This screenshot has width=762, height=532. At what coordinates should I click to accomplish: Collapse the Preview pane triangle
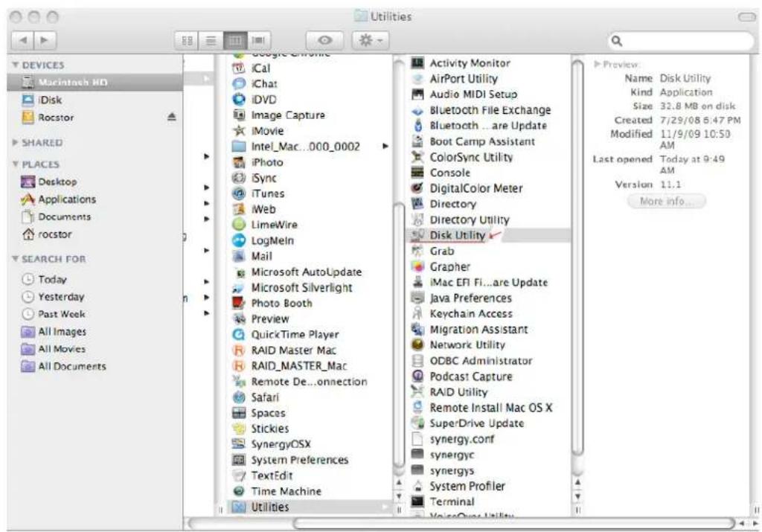[x=598, y=64]
